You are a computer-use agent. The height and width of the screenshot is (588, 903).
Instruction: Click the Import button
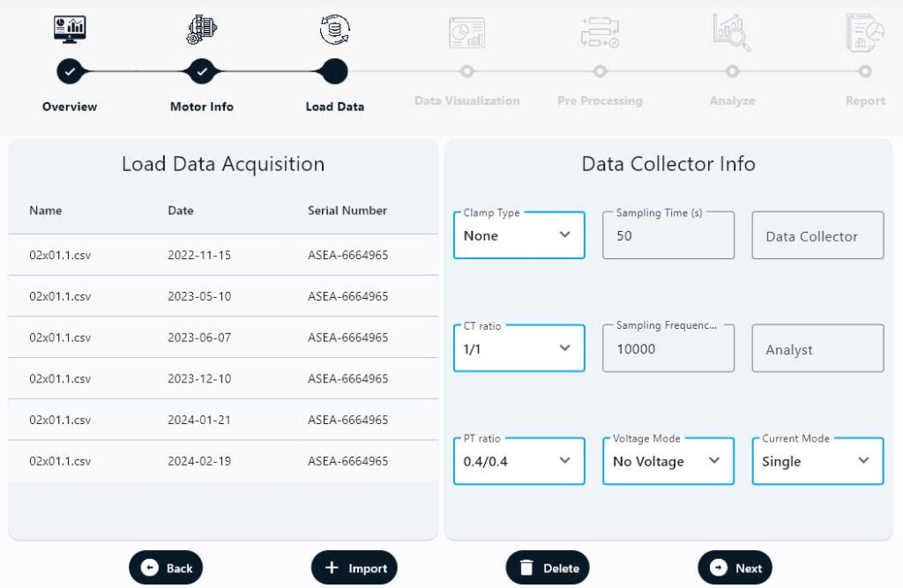click(354, 568)
